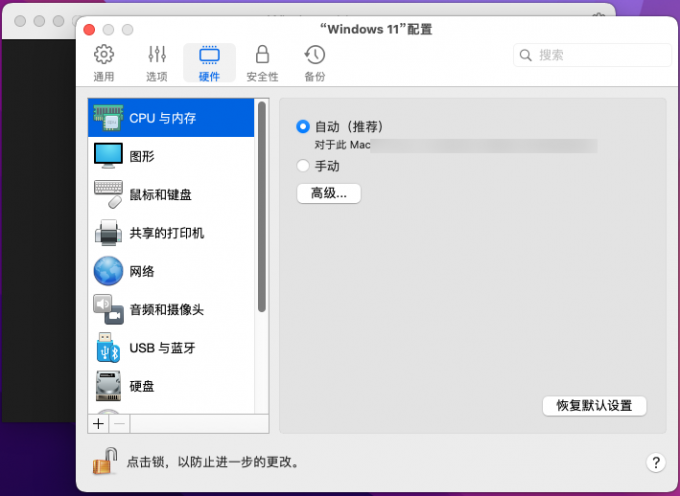
Task: Click the minus remove device button
Action: 119,424
